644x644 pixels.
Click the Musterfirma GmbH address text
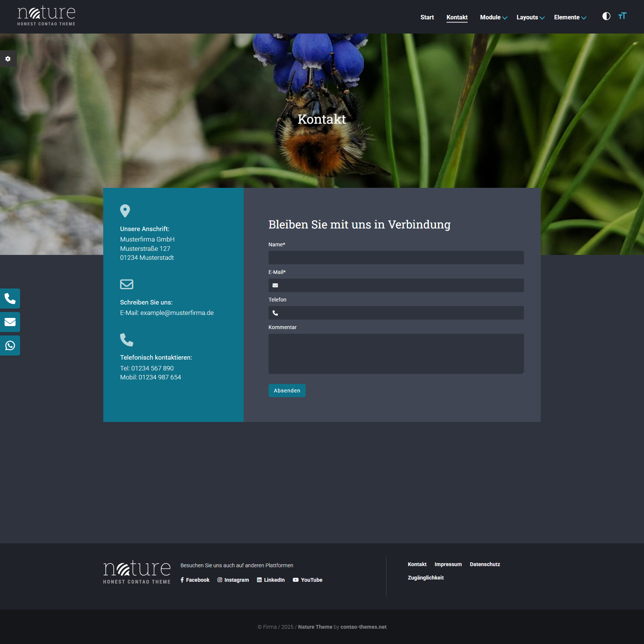pos(147,239)
